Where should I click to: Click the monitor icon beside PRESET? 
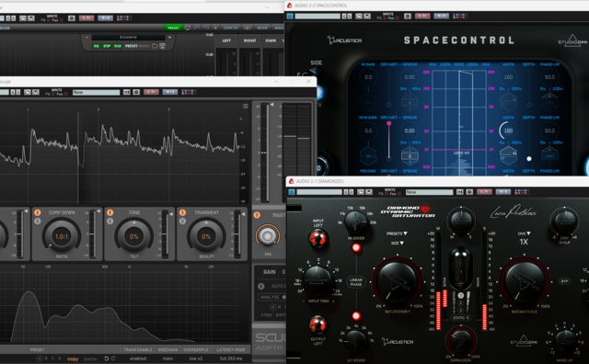pyautogui.click(x=188, y=28)
